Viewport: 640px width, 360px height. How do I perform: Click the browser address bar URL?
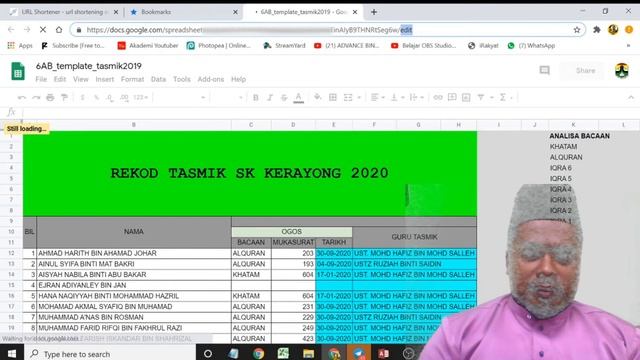[x=249, y=30]
